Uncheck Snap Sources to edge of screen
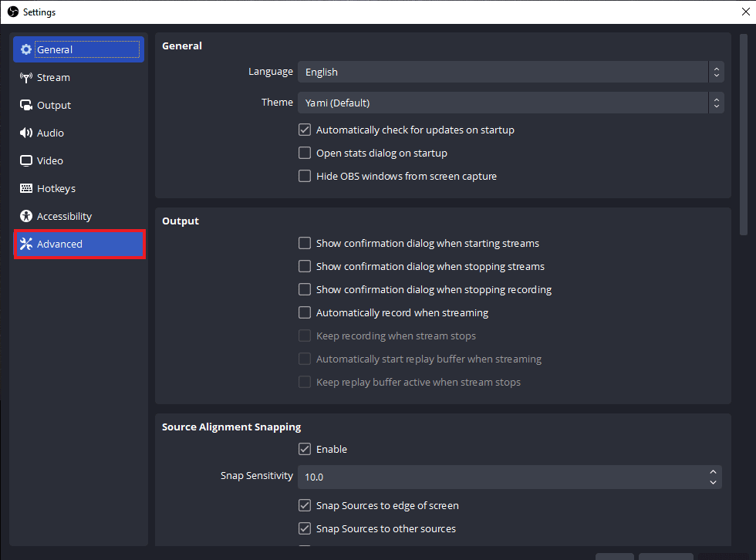 (x=305, y=505)
